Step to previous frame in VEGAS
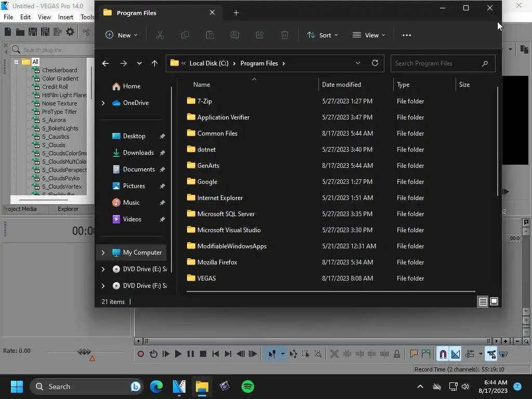The image size is (532, 399). (x=241, y=354)
